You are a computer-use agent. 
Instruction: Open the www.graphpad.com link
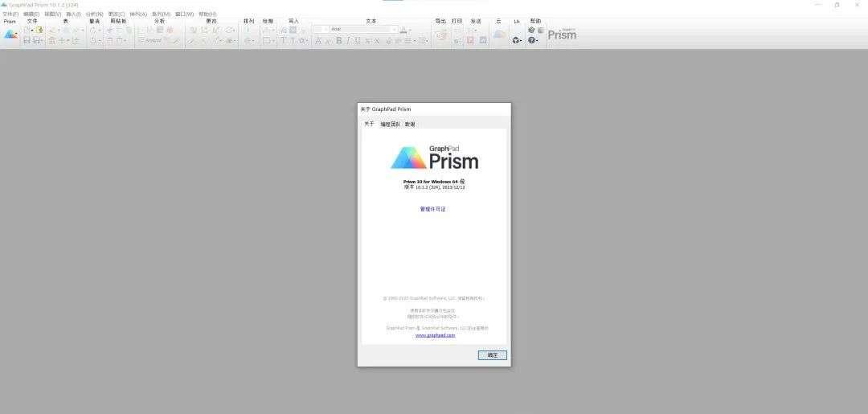tap(435, 335)
